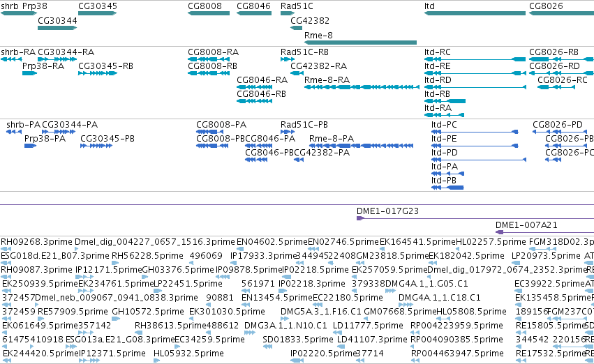This screenshot has width=594, height=364.
Task: Click EST RH56228.5prime
Action: pos(115,263)
